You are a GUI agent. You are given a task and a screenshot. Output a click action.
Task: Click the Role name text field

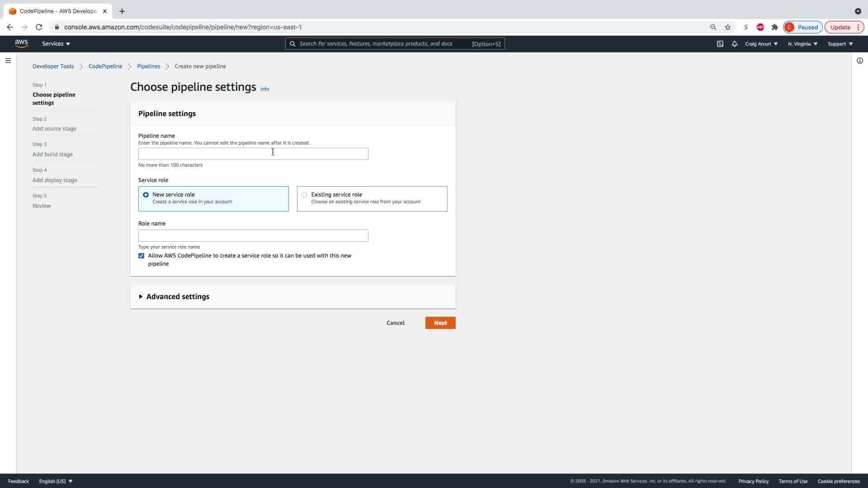(x=253, y=236)
